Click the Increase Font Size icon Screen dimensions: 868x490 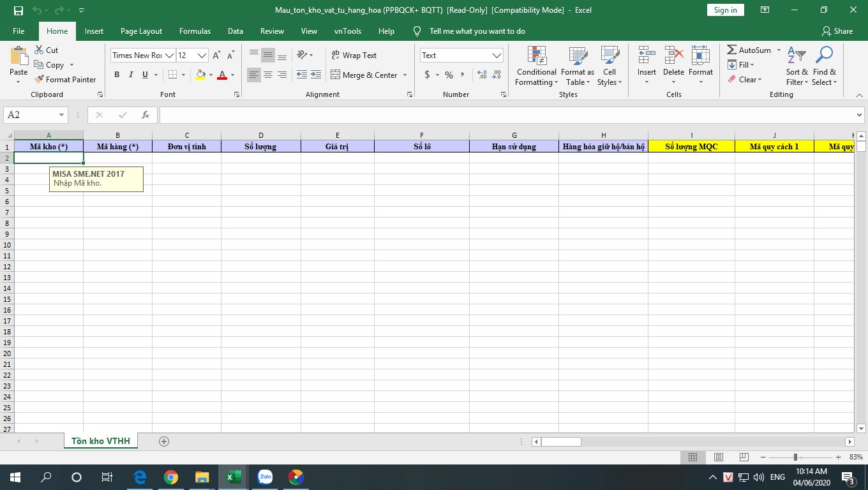[216, 56]
